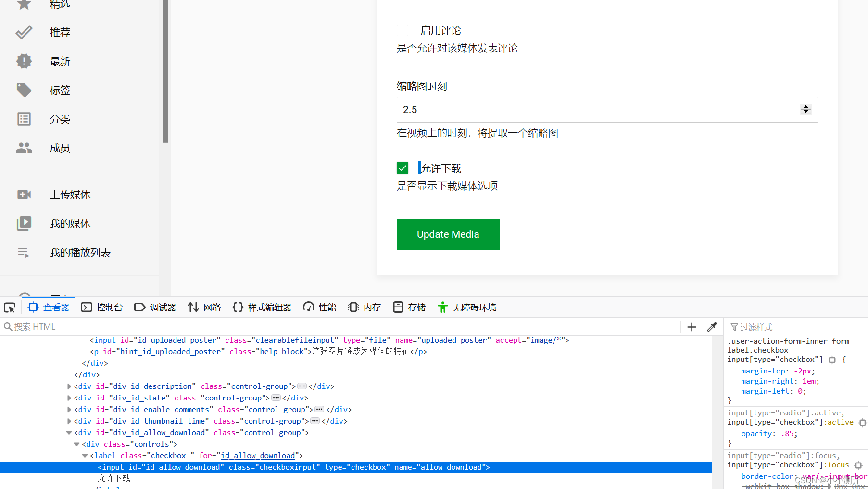Click the 启用评论 label text
This screenshot has width=868, height=489.
click(x=441, y=30)
